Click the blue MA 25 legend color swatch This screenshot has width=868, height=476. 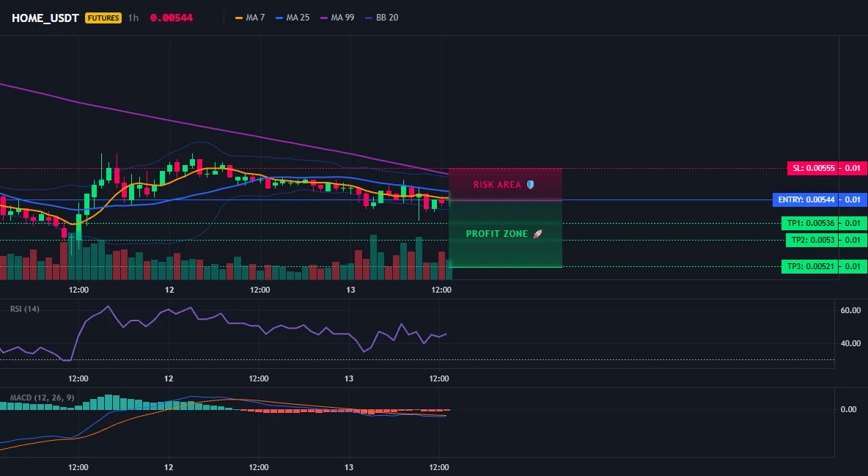[x=279, y=18]
